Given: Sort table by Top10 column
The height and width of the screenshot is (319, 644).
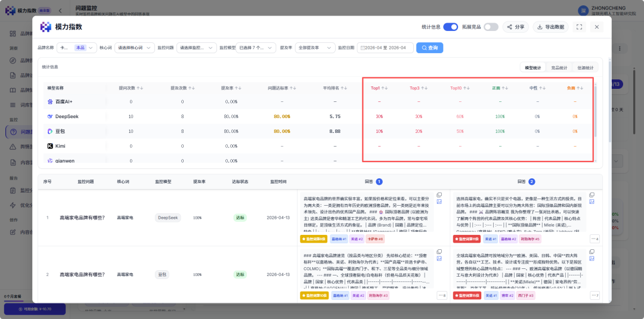Looking at the screenshot, I should (466, 88).
